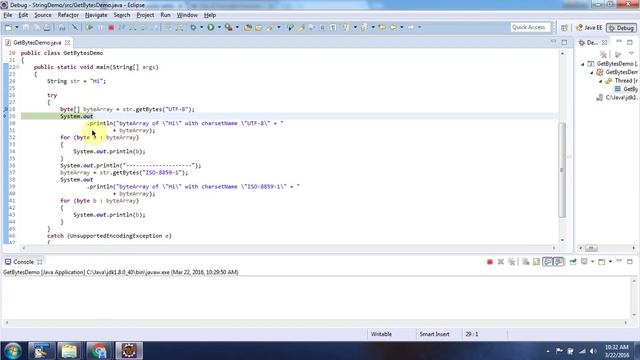Click the New file wizard icon
The image size is (640, 360).
click(x=8, y=27)
